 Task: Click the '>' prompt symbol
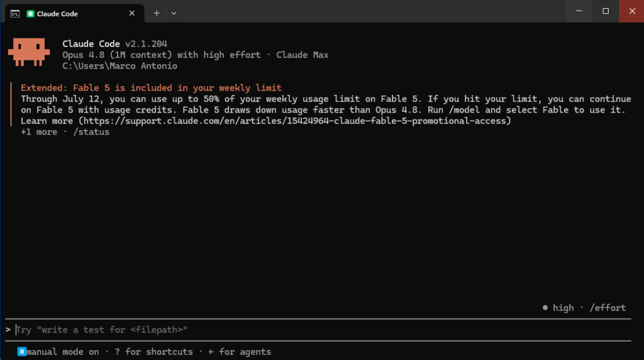[x=8, y=330]
